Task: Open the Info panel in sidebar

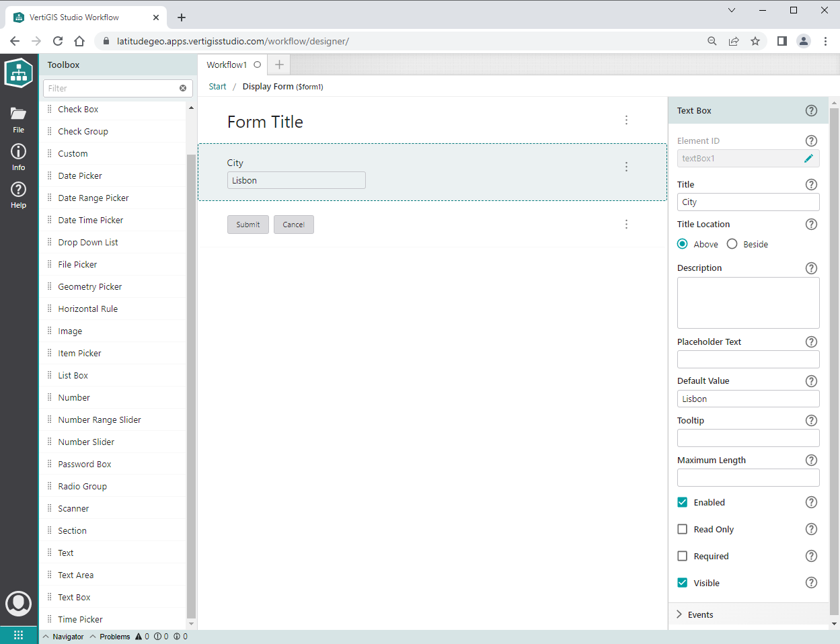Action: coord(18,157)
